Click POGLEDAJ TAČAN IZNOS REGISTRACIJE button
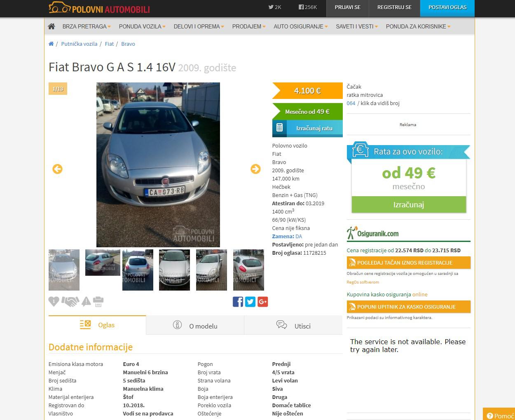 (409, 263)
